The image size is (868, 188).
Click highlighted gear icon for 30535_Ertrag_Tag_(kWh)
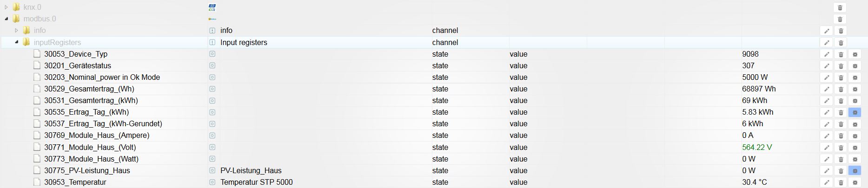[855, 112]
